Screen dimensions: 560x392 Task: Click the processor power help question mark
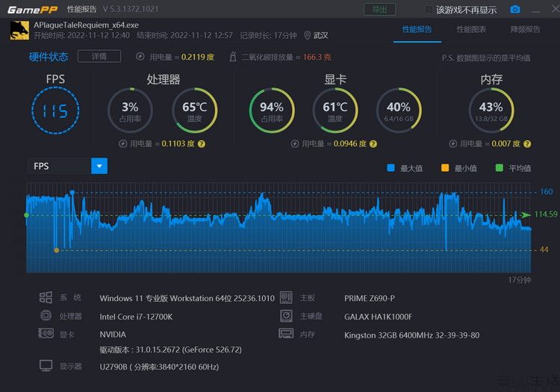[202, 143]
